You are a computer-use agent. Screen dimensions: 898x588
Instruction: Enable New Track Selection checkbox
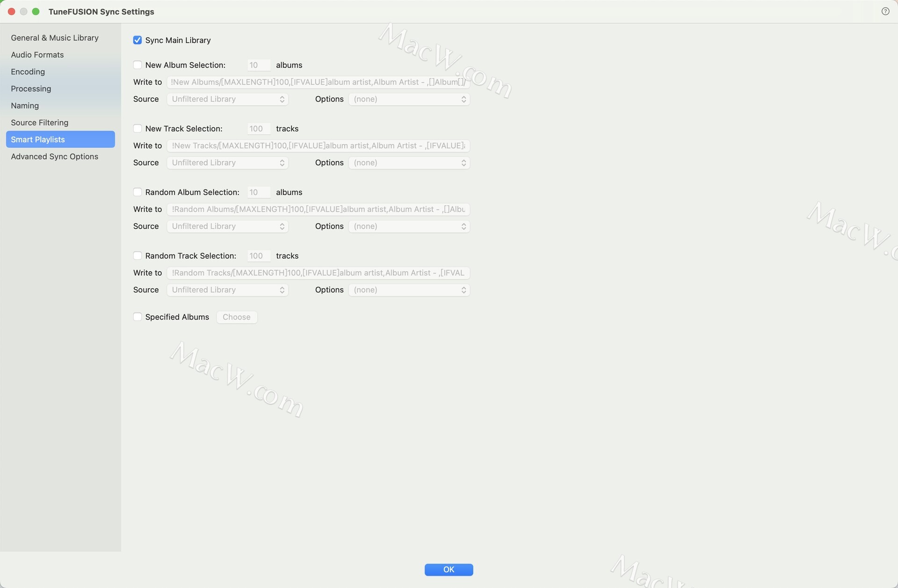[138, 129]
